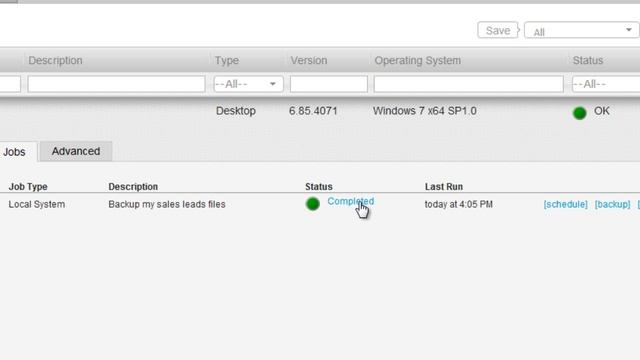Click the Last Run column heading
The width and height of the screenshot is (640, 360).
coord(444,187)
